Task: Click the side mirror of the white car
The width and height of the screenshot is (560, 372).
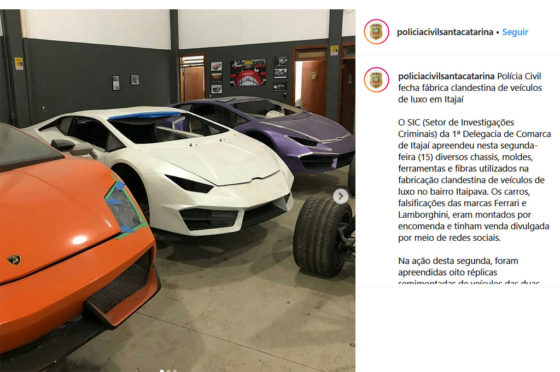Action: click(x=63, y=145)
